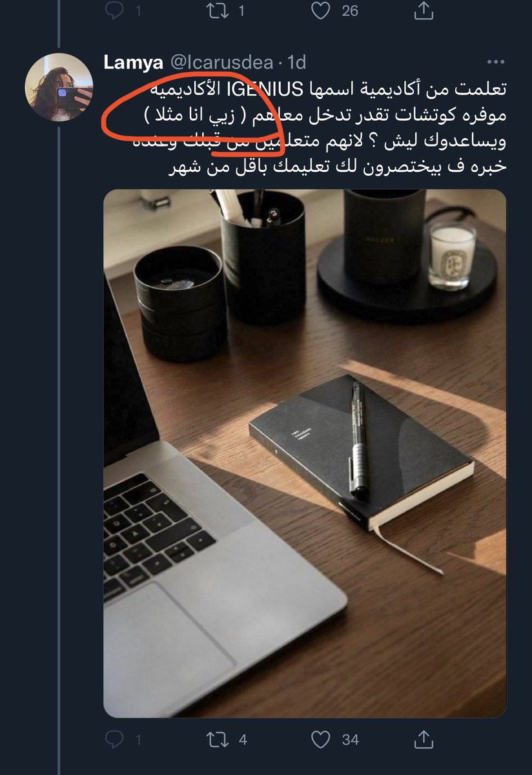The image size is (532, 775).
Task: Reply to Lamya's tweet via comment icon
Action: click(x=113, y=739)
